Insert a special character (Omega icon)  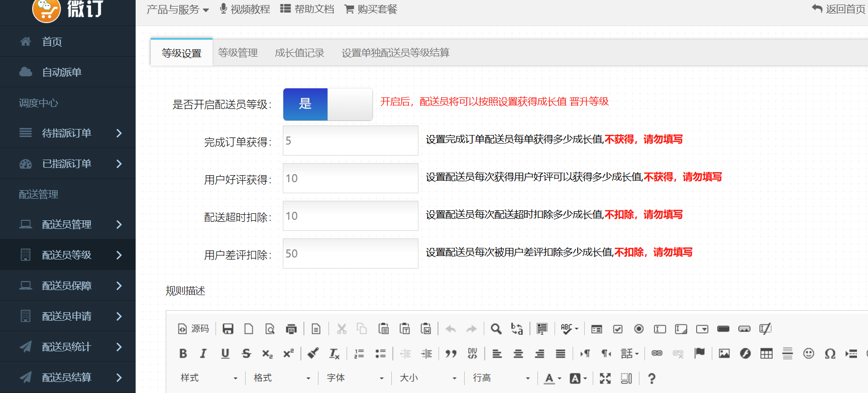tap(830, 353)
